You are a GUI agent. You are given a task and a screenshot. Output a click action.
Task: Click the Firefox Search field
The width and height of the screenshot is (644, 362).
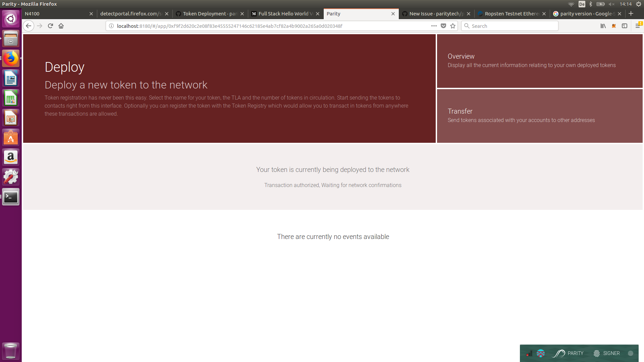pyautogui.click(x=513, y=26)
